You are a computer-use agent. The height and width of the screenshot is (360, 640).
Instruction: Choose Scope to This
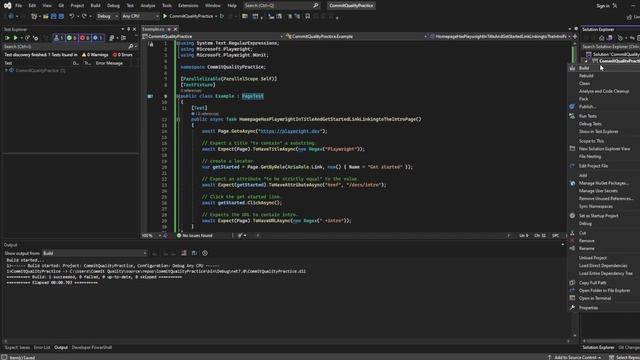click(x=591, y=141)
